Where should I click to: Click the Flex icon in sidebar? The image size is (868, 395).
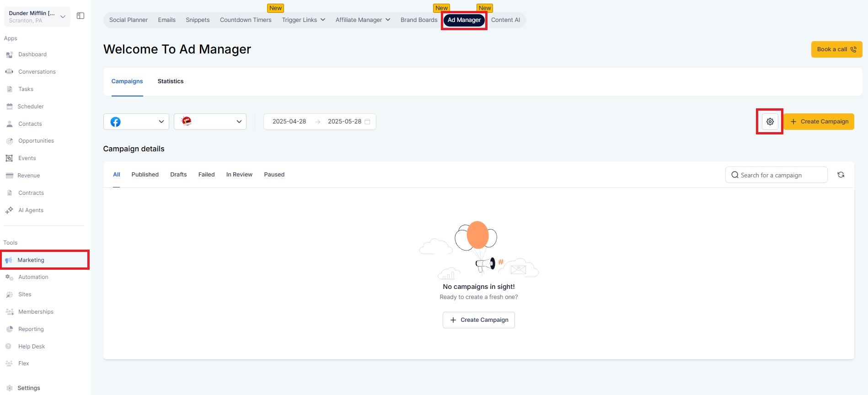click(x=9, y=363)
